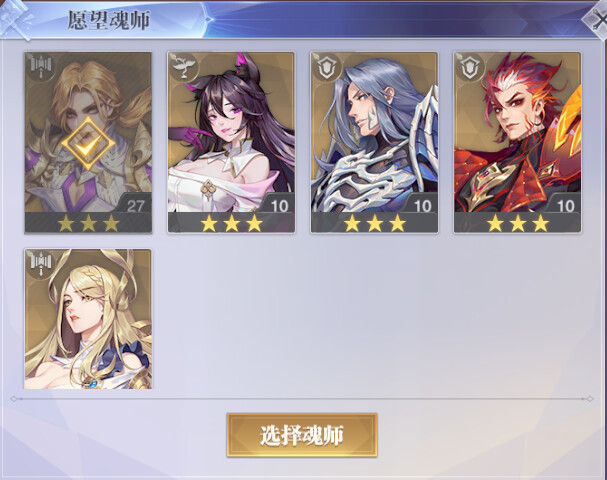Click the wing support icon on fox-eared girl card
This screenshot has width=607, height=480.
point(184,67)
